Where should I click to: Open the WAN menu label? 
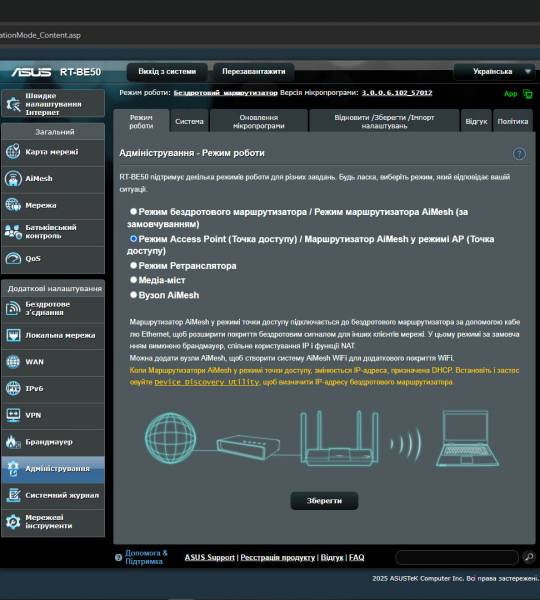tap(34, 362)
